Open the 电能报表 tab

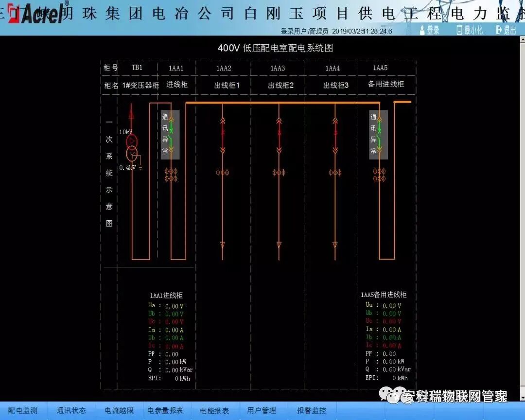pos(214,410)
